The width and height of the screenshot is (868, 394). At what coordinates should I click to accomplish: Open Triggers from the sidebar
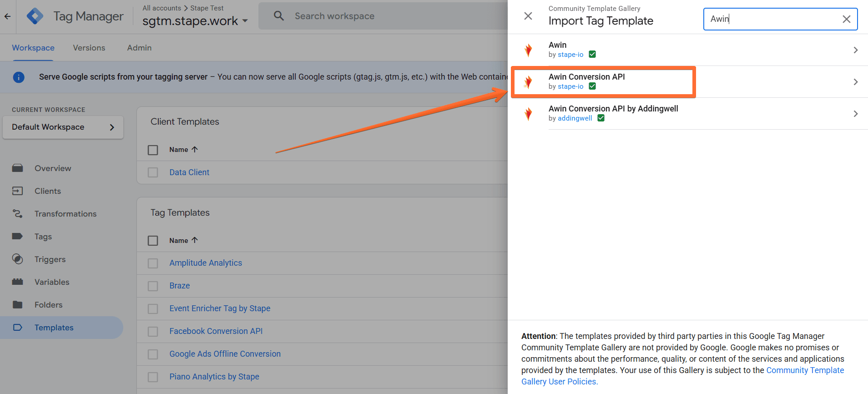50,259
